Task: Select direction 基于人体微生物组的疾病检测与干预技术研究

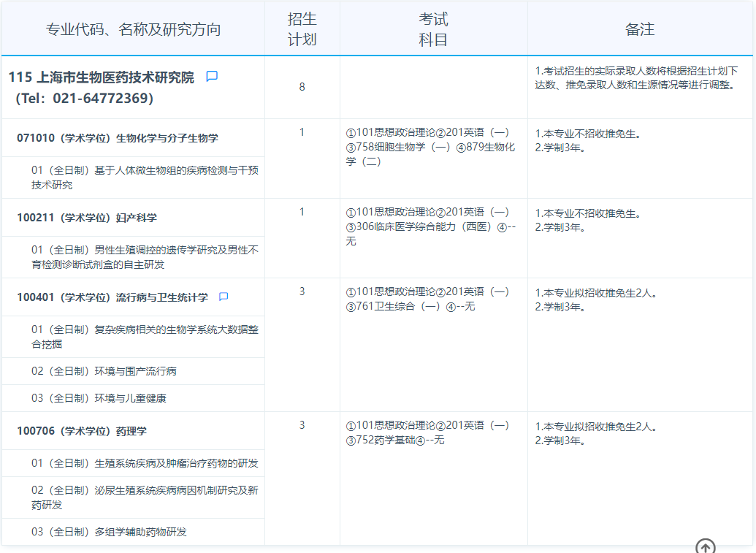Action: pyautogui.click(x=144, y=178)
